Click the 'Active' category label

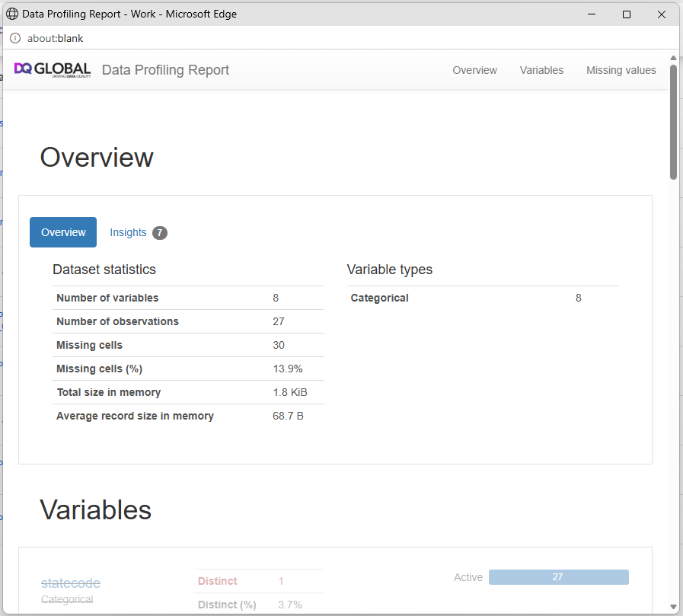[468, 577]
